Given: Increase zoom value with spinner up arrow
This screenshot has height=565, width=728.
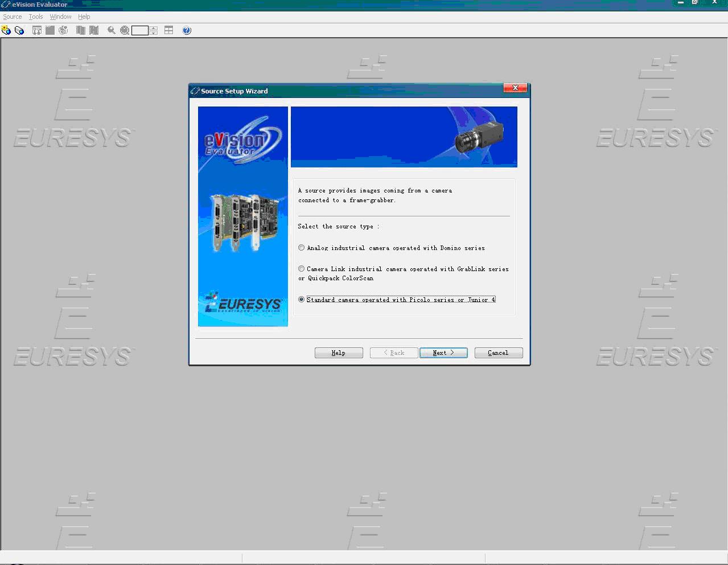Looking at the screenshot, I should (x=154, y=28).
